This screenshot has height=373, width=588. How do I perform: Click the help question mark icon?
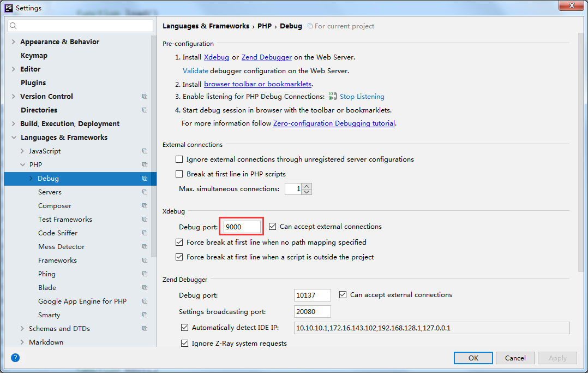click(x=15, y=358)
